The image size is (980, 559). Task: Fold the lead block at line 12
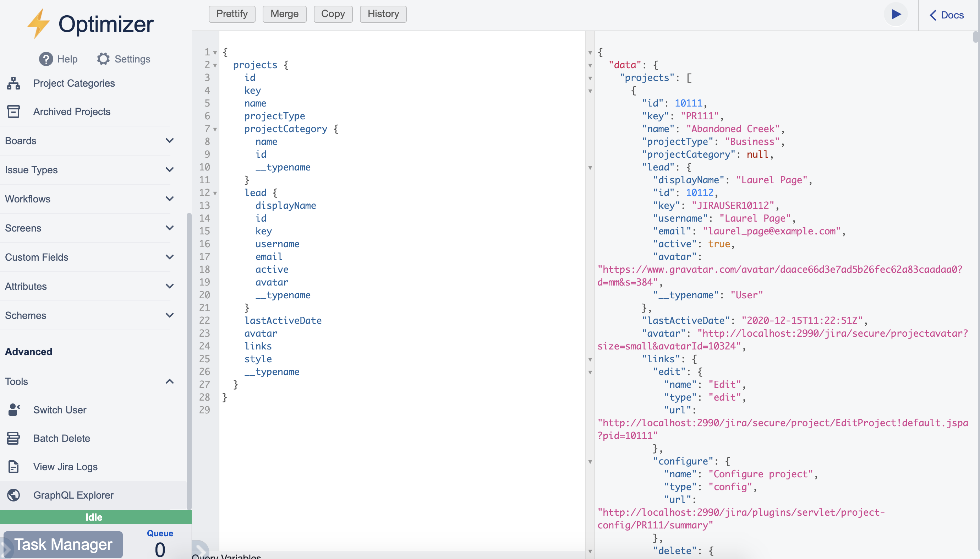coord(215,193)
